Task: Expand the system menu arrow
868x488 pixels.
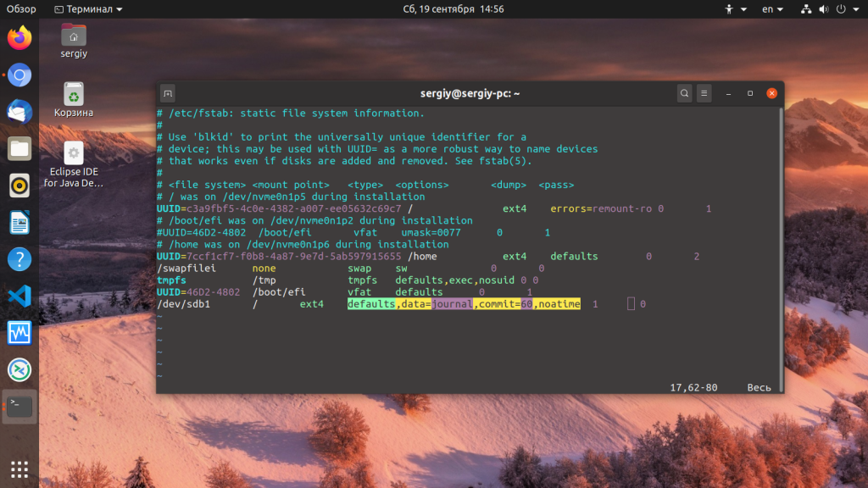Action: (x=856, y=9)
